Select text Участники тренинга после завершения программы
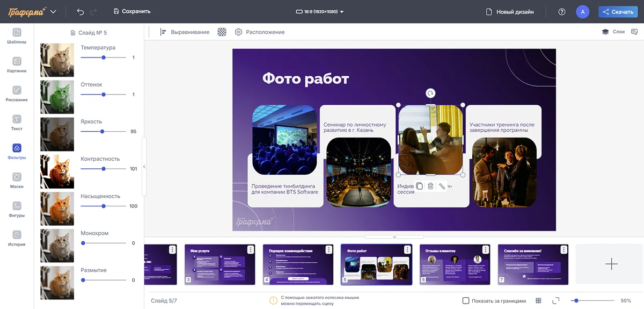 click(x=502, y=127)
